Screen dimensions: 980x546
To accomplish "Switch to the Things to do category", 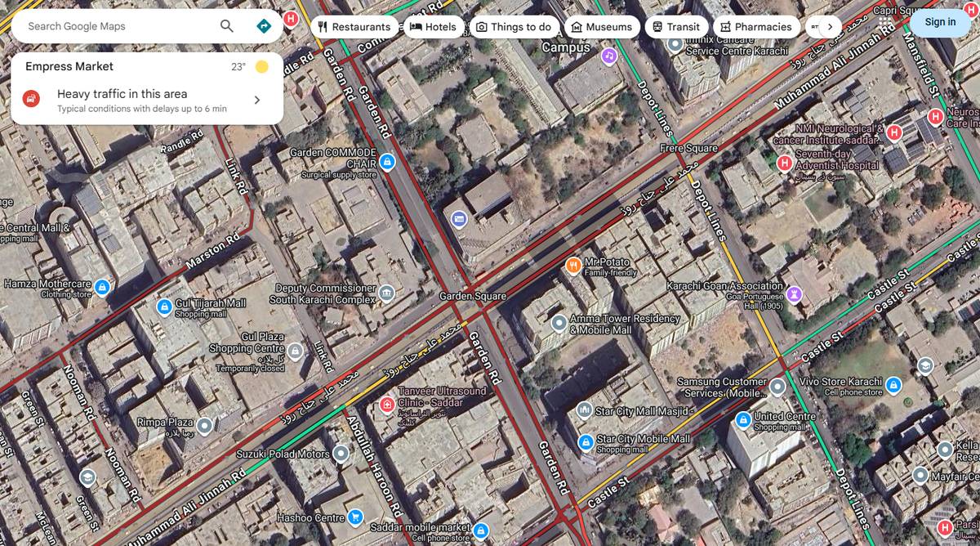I will tap(514, 25).
